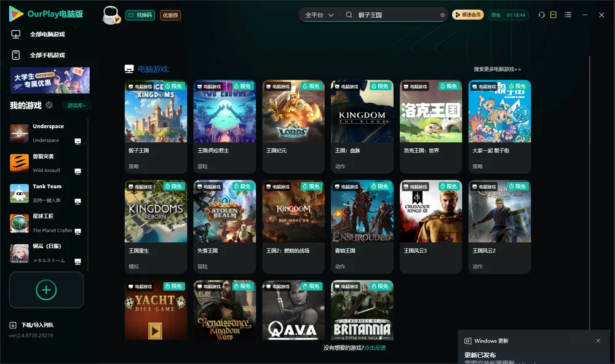Click 搜索更多电脑游戏 link
This screenshot has height=364, width=615.
[x=497, y=69]
